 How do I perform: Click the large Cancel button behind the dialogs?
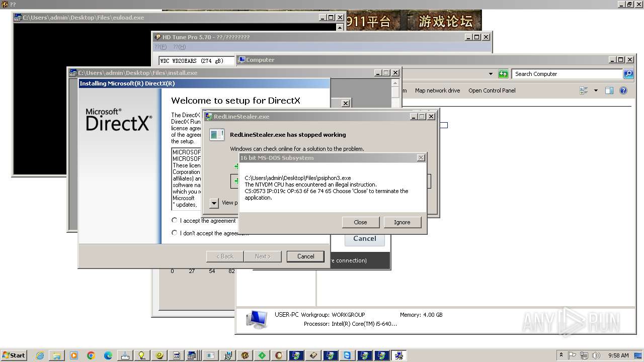point(365,239)
